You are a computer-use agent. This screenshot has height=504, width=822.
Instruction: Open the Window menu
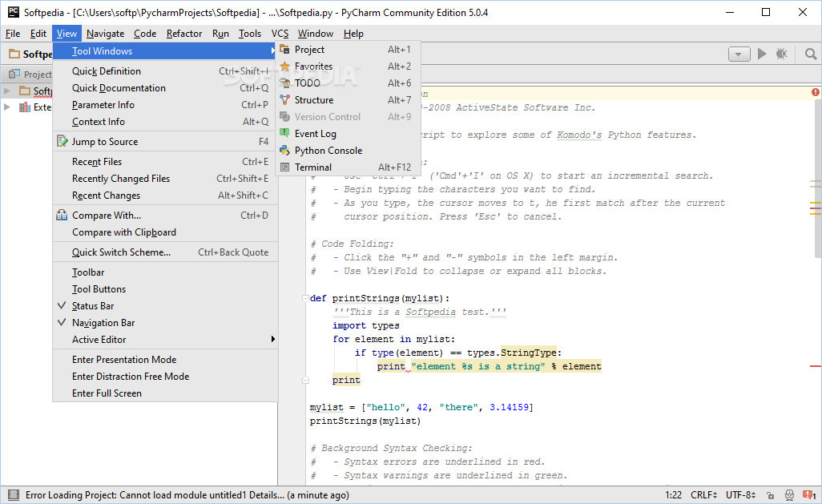coord(315,34)
